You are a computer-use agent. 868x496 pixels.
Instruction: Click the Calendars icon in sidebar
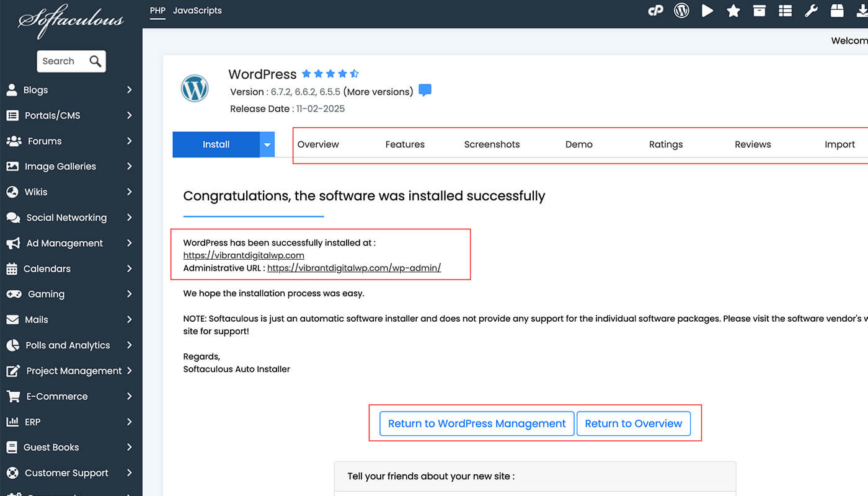coord(12,268)
